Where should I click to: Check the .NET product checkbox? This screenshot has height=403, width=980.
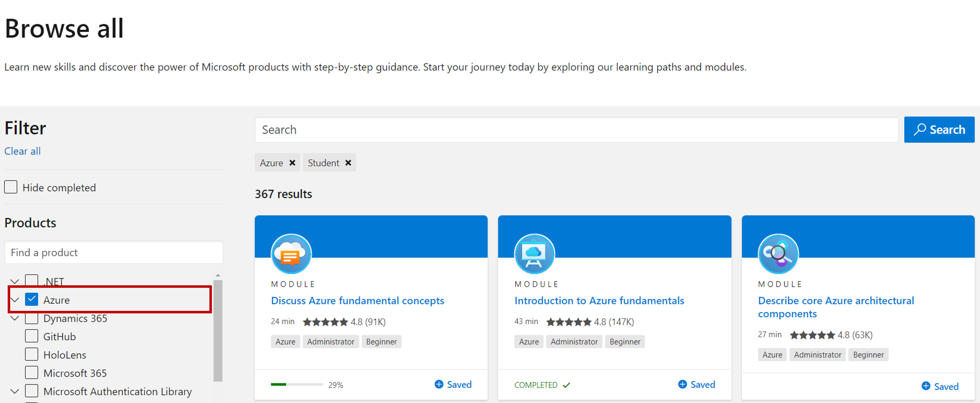[x=32, y=281]
